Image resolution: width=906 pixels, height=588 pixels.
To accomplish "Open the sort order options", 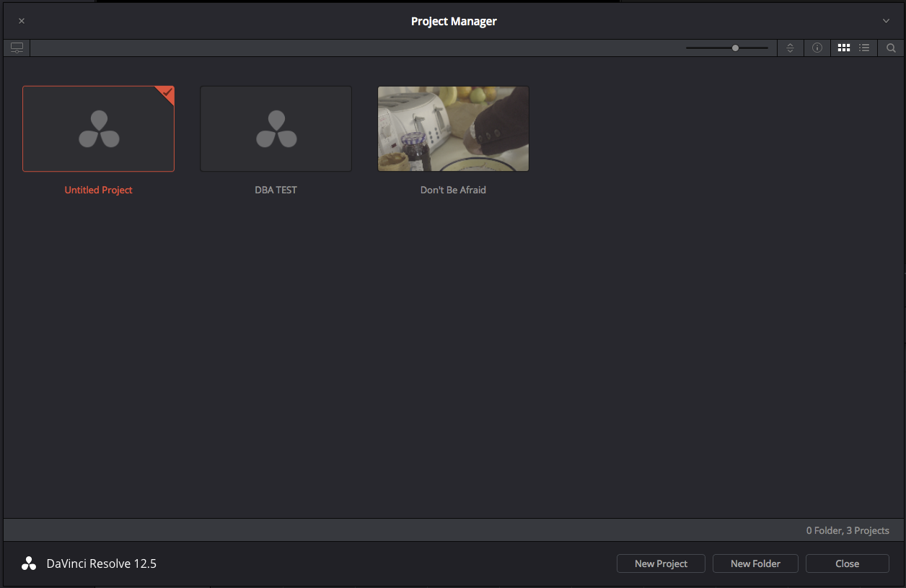I will [790, 48].
